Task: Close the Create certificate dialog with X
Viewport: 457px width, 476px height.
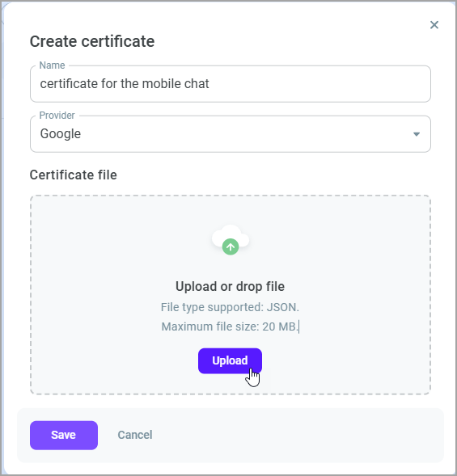Action: (x=434, y=25)
